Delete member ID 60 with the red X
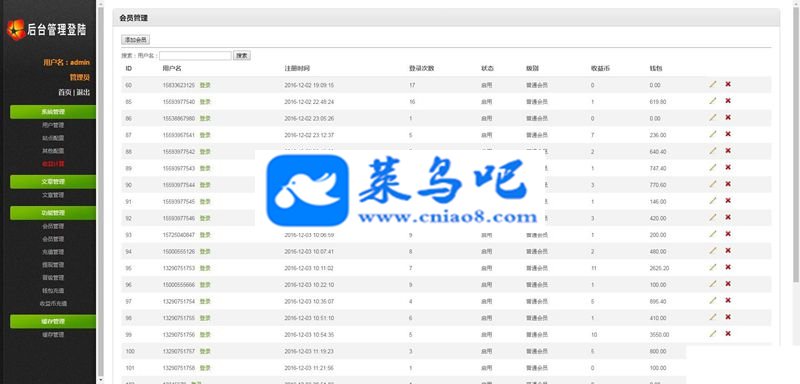The image size is (800, 384). point(728,84)
